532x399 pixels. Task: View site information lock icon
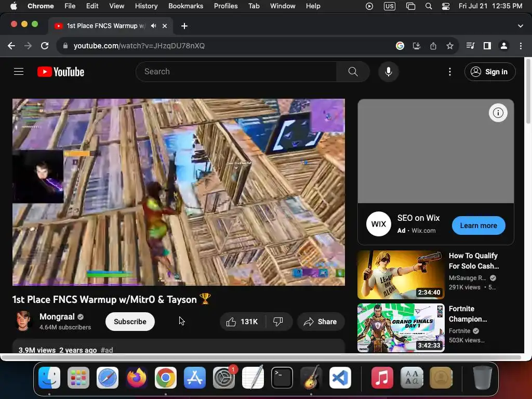(65, 46)
